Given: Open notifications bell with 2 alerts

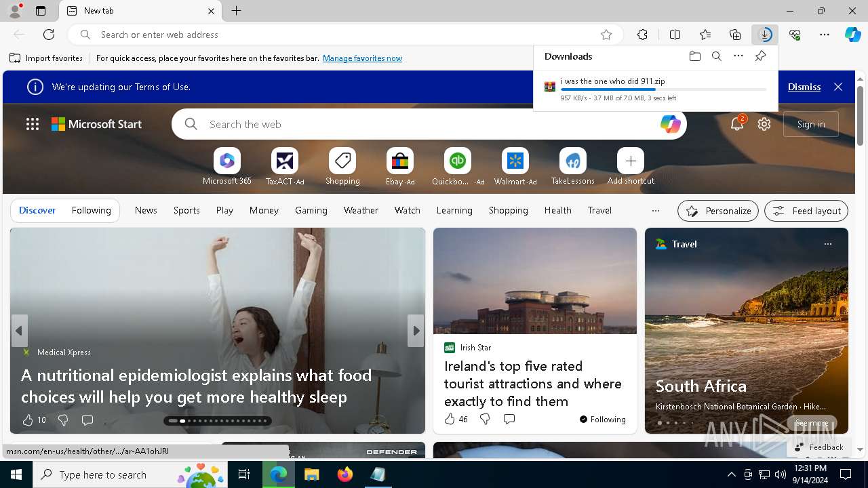Looking at the screenshot, I should pyautogui.click(x=737, y=124).
